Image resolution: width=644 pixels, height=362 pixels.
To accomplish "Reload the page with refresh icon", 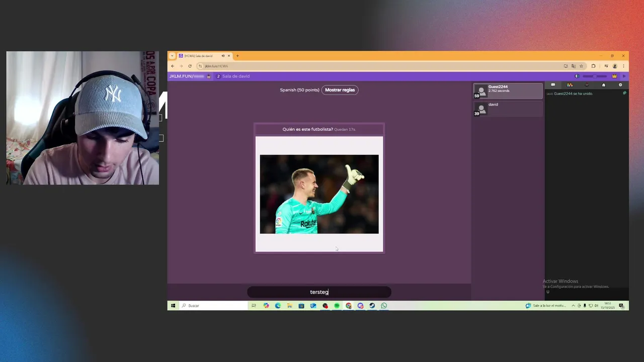I will tap(190, 66).
